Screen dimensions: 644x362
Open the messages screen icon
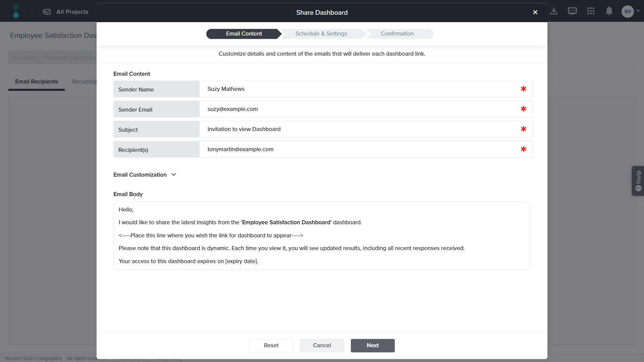coord(572,11)
